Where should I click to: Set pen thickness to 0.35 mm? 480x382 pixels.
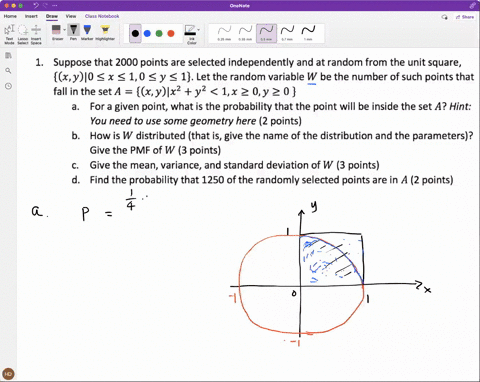click(x=245, y=33)
